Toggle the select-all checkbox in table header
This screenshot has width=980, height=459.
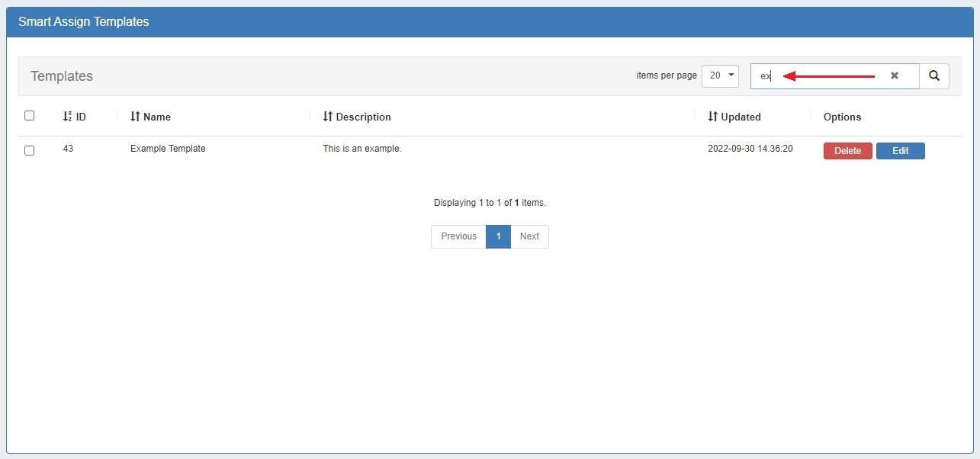tap(30, 116)
